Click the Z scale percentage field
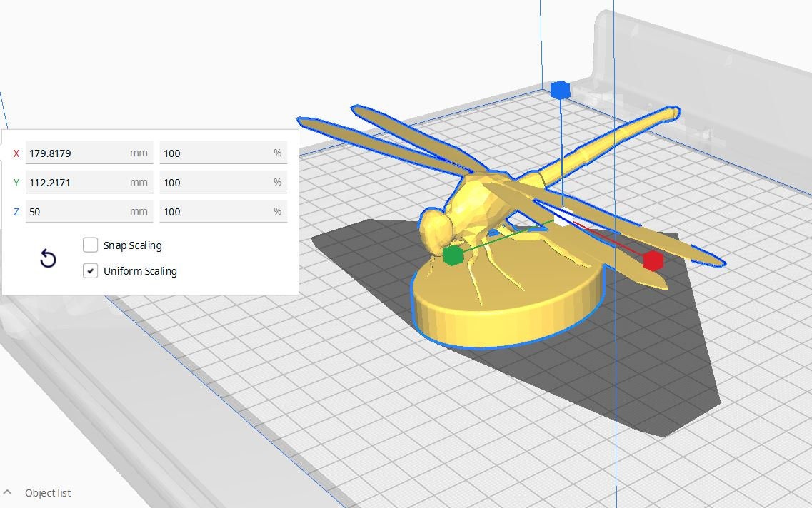The width and height of the screenshot is (812, 508). point(223,211)
